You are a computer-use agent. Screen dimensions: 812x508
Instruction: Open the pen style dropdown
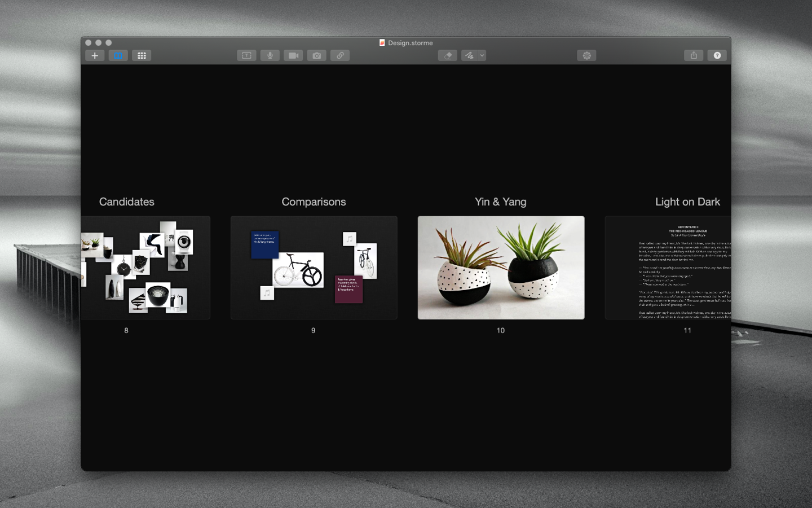click(482, 55)
